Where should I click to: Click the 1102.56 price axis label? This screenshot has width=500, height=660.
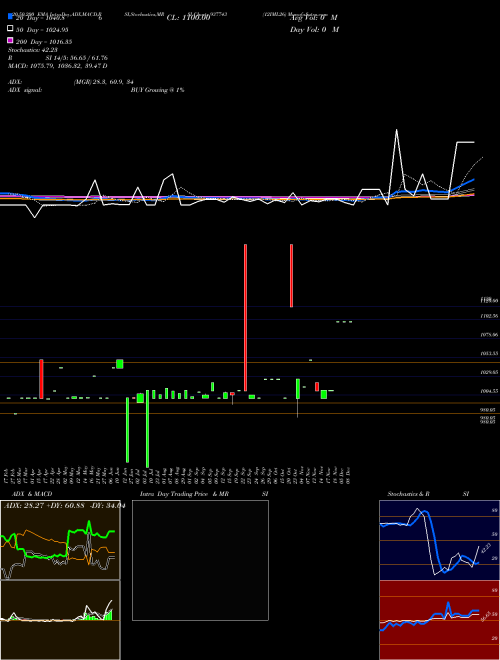click(x=489, y=316)
